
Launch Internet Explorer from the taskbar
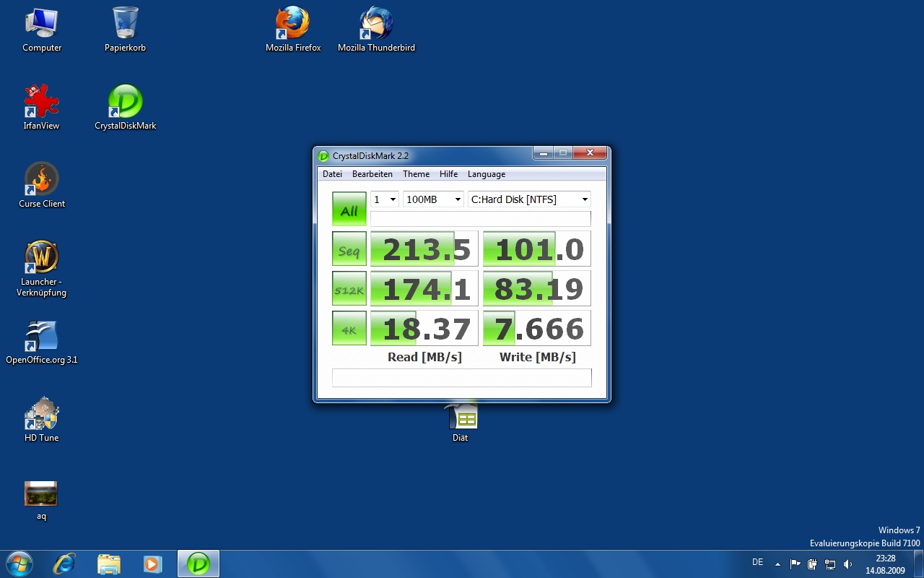tap(64, 564)
